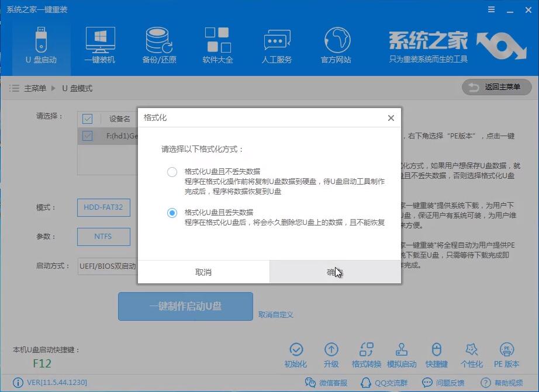Click the 取消自定义 cancel customization link

point(275,314)
